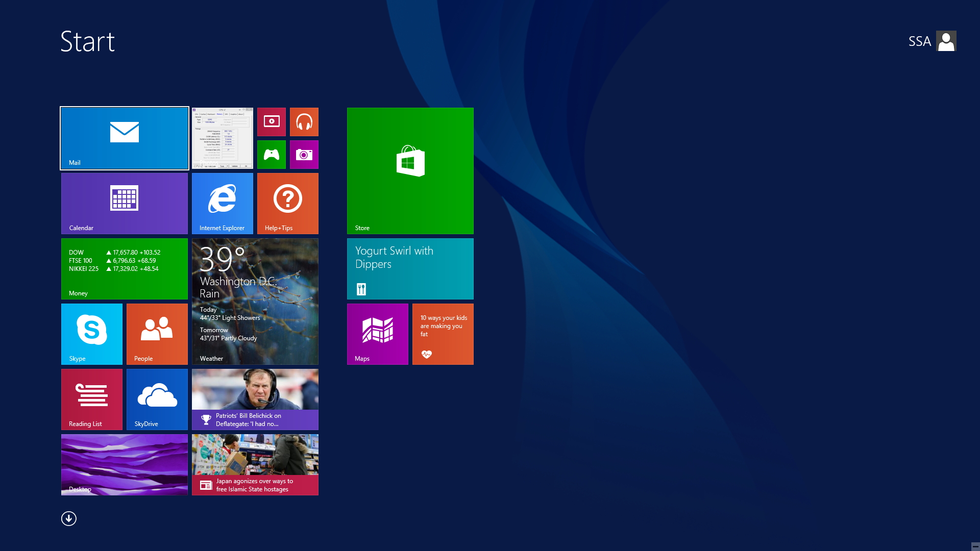Launch the Internet Explorer tile
The height and width of the screenshot is (551, 980).
tap(223, 204)
